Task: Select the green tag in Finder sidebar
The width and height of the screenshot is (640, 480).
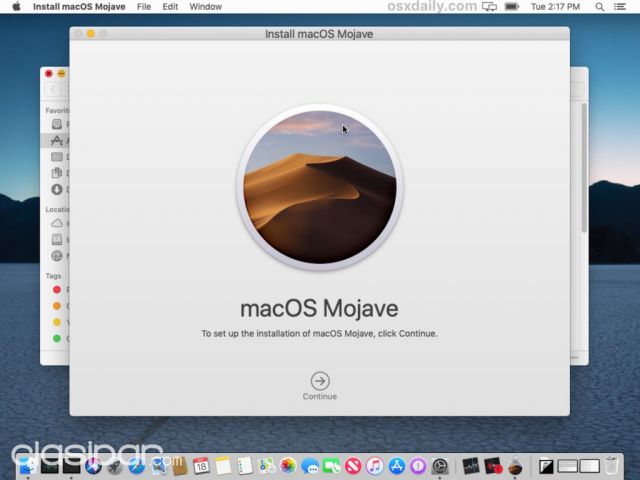Action: coord(57,338)
